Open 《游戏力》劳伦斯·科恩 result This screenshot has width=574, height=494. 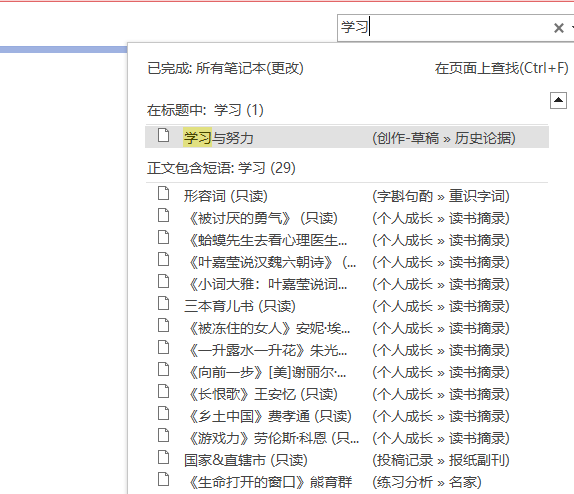(347, 438)
